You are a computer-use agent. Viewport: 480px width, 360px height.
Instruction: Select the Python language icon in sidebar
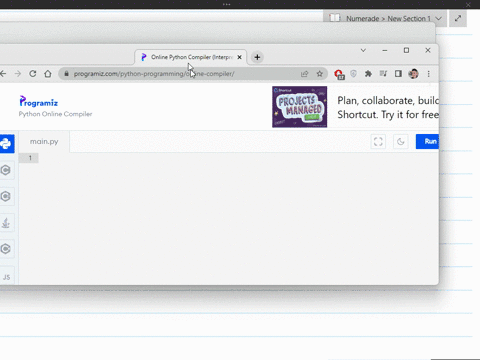(6, 144)
